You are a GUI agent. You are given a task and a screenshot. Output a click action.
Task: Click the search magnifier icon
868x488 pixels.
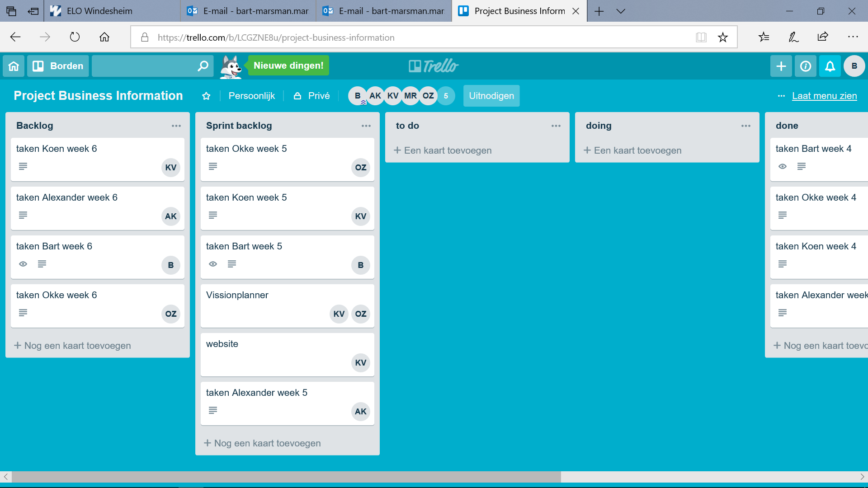pyautogui.click(x=203, y=66)
